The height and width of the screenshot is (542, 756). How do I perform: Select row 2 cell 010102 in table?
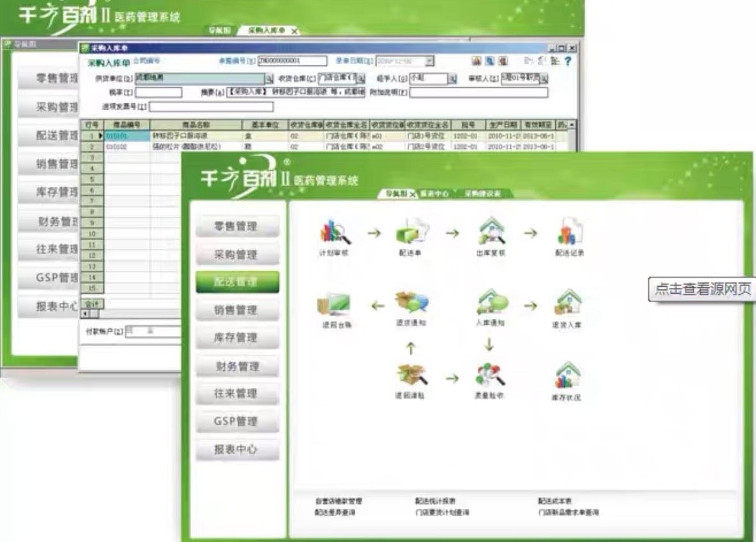coord(127,147)
